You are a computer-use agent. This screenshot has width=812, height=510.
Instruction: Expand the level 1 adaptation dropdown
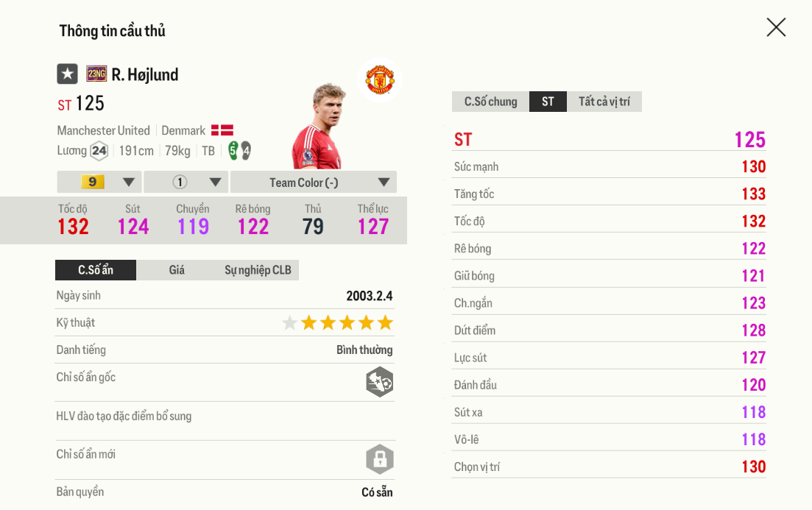186,182
